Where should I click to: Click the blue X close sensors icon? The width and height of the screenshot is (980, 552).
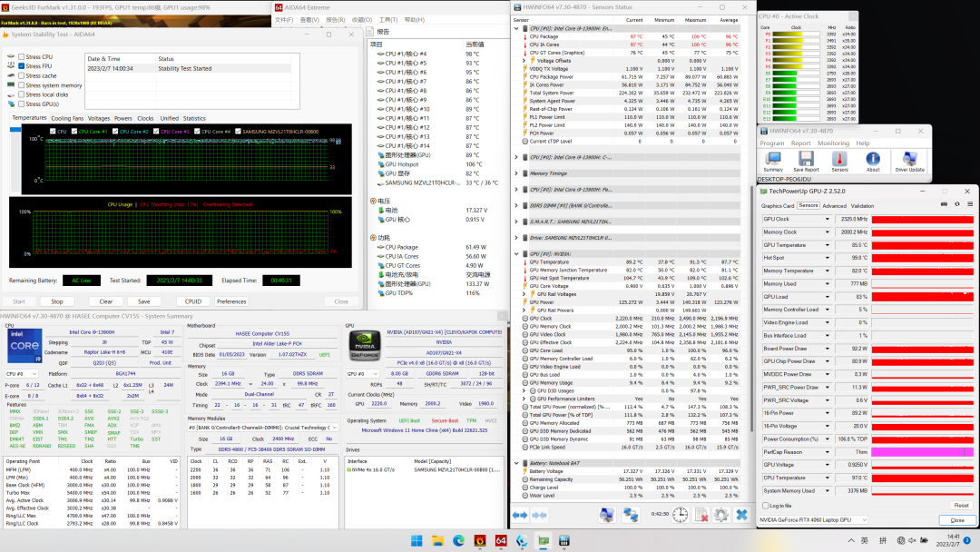point(741,515)
